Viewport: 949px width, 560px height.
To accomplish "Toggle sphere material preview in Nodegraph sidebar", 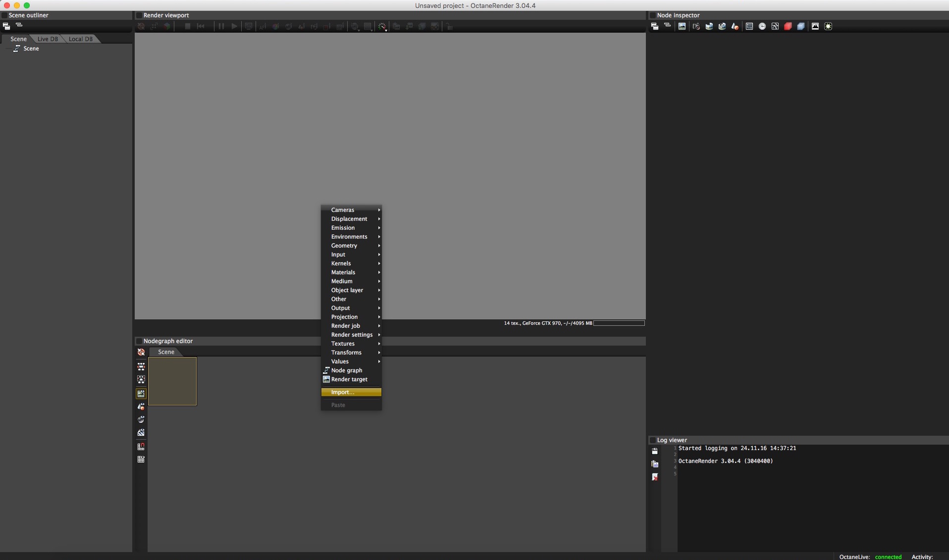I will coord(141,419).
